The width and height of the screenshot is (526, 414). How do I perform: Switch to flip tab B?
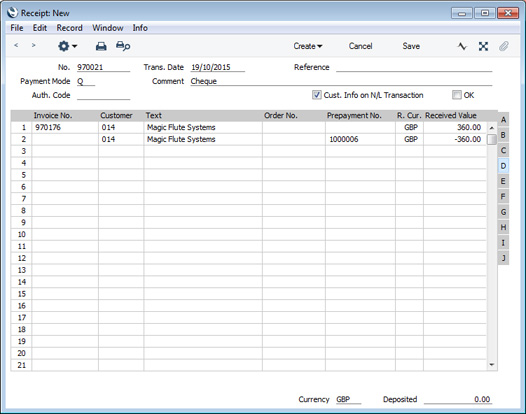(x=503, y=135)
